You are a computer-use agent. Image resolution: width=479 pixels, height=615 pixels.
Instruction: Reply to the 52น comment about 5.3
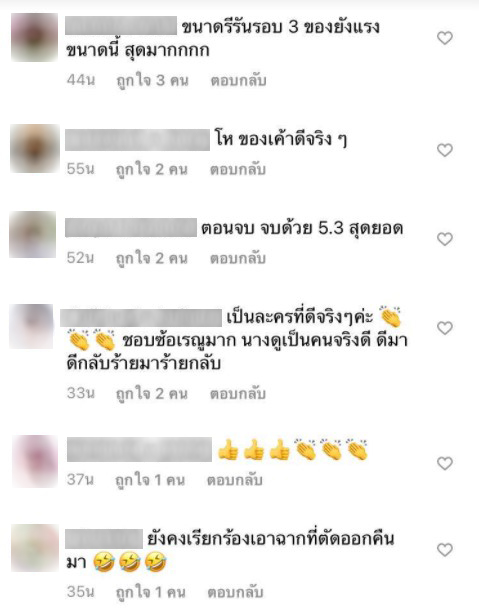238,258
